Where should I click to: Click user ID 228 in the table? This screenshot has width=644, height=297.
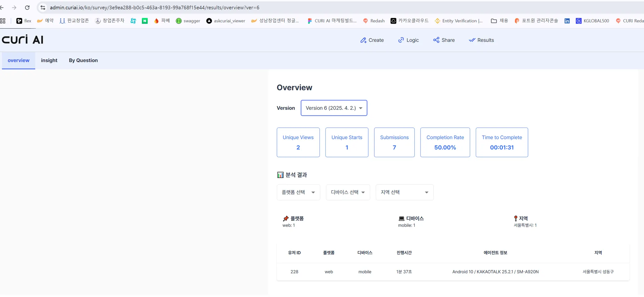click(294, 272)
